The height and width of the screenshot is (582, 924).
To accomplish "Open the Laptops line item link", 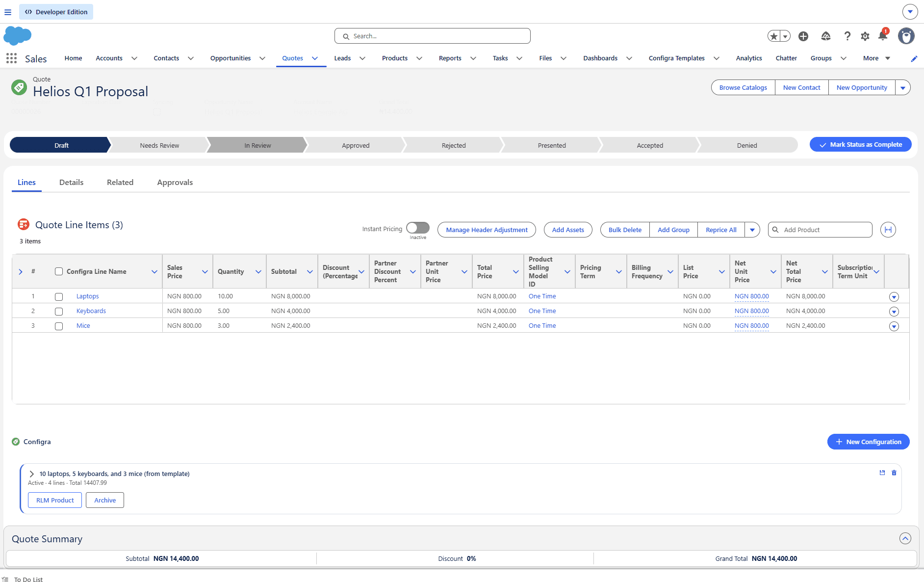I will click(87, 296).
